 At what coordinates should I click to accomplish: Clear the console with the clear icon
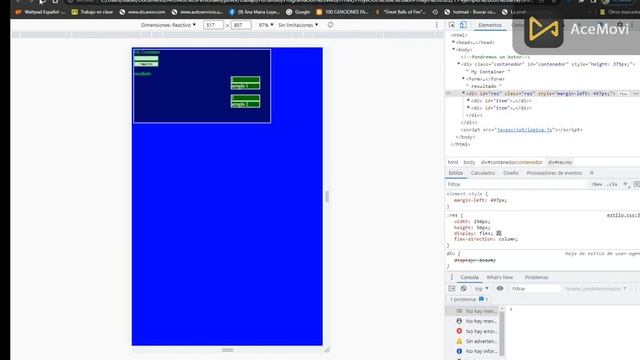point(464,289)
